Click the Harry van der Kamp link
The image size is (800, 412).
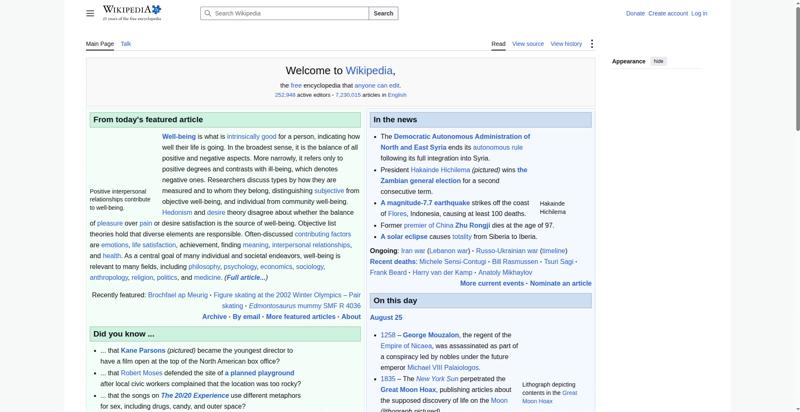pos(442,273)
